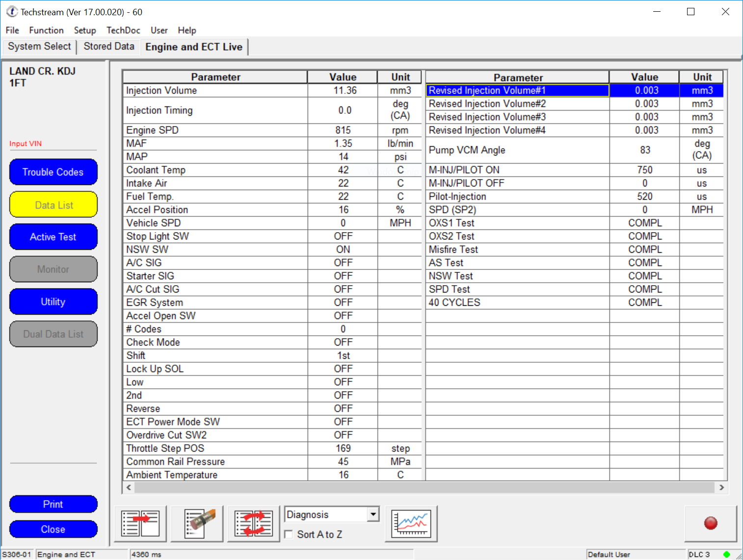Click the horizontal scrollbar right arrow
Viewport: 743px width, 560px height.
(x=721, y=487)
